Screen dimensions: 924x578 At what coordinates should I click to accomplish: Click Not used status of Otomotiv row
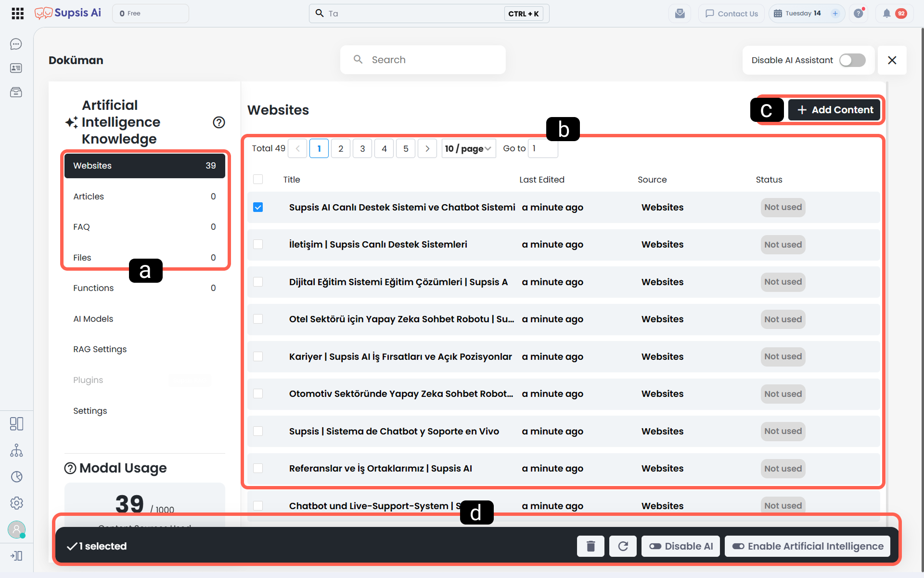783,394
